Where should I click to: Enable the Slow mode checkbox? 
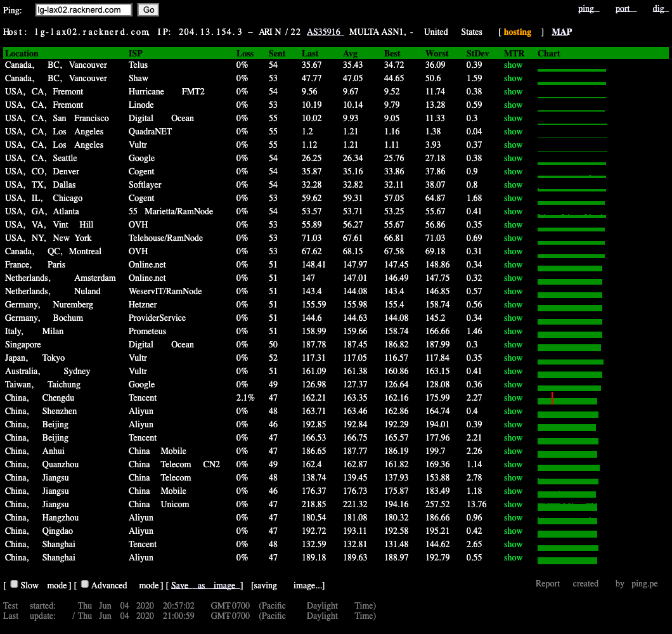click(x=14, y=584)
